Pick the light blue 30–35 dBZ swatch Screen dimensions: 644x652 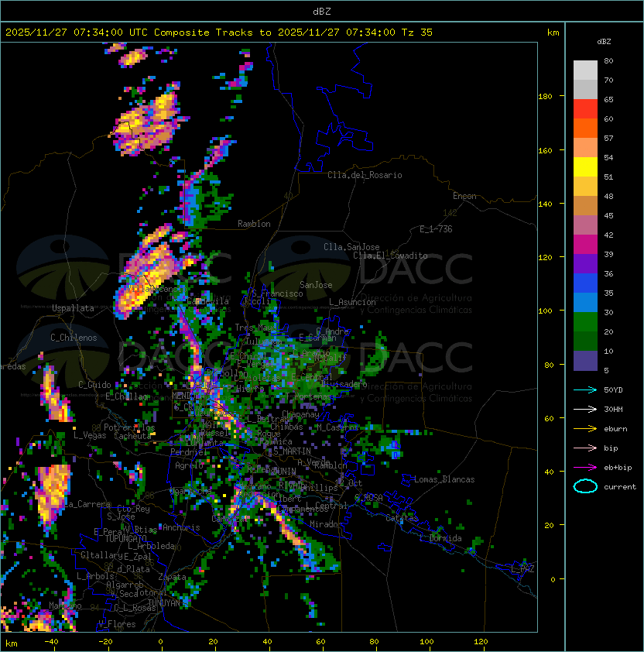[585, 302]
